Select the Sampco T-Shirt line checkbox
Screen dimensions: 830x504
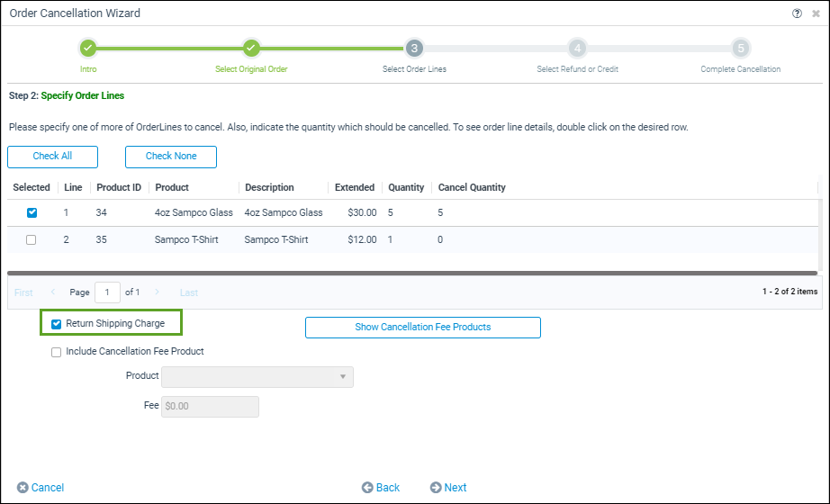coord(32,239)
